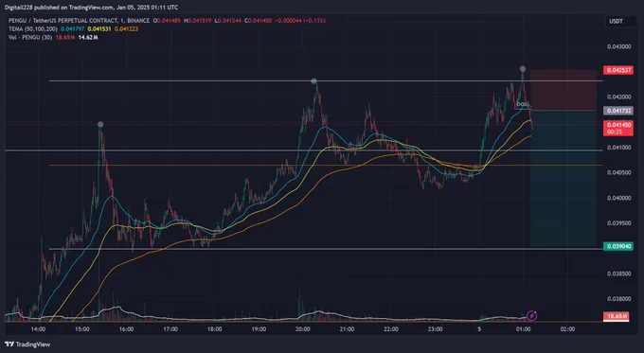Image resolution: width=644 pixels, height=353 pixels.
Task: Click the TradingView logo
Action: (27, 344)
